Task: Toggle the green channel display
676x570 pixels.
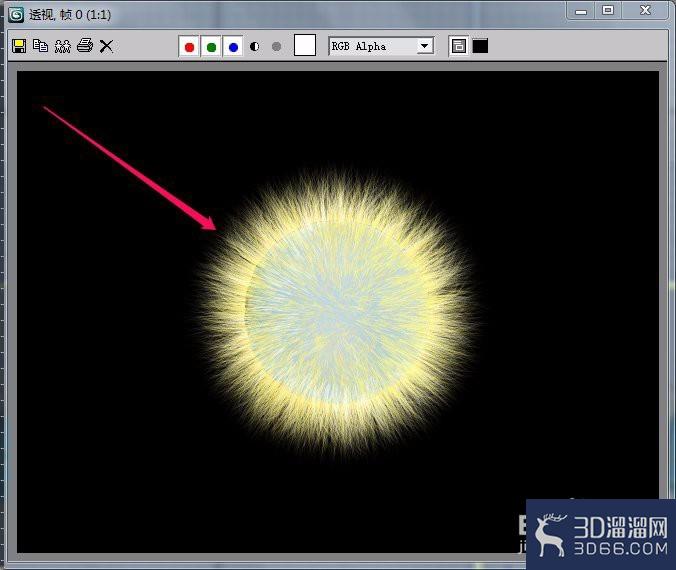Action: pos(211,47)
